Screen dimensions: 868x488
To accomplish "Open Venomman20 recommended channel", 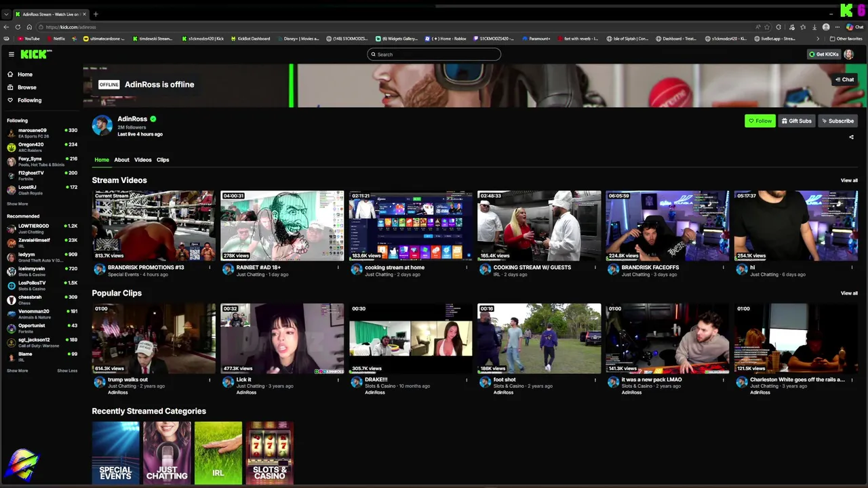I will click(42, 314).
